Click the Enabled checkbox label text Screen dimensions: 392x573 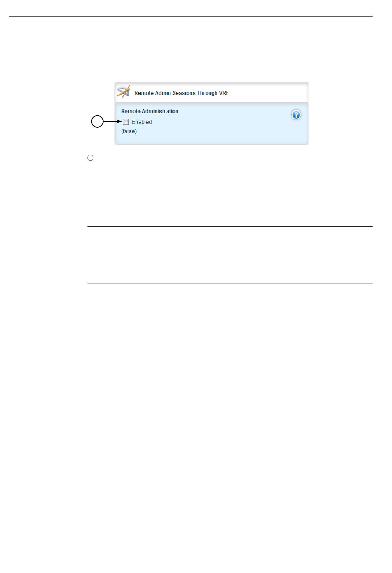[142, 122]
